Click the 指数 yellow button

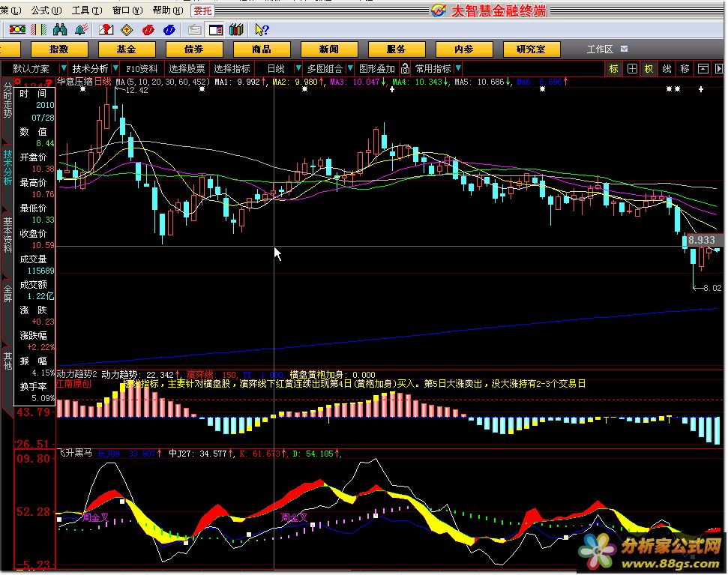coord(59,49)
